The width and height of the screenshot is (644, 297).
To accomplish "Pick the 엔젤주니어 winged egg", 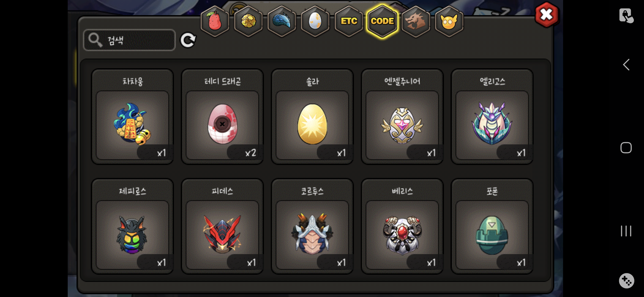I will [402, 117].
